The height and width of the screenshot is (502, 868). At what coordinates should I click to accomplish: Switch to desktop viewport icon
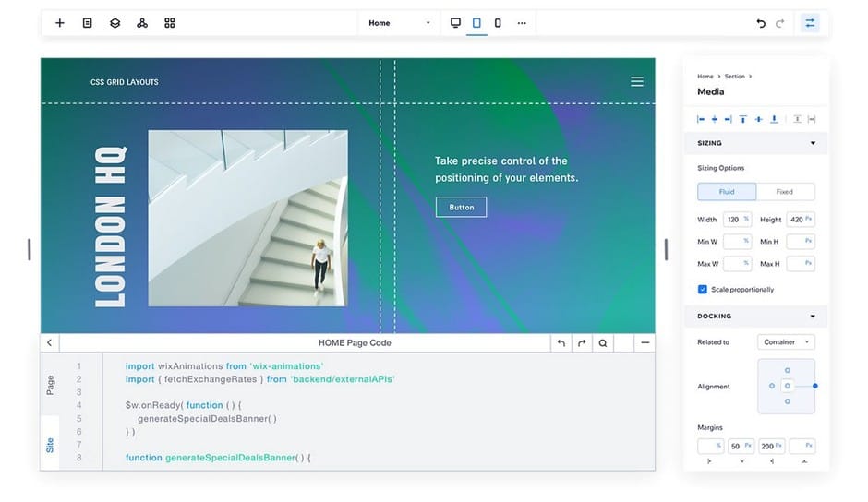tap(455, 23)
